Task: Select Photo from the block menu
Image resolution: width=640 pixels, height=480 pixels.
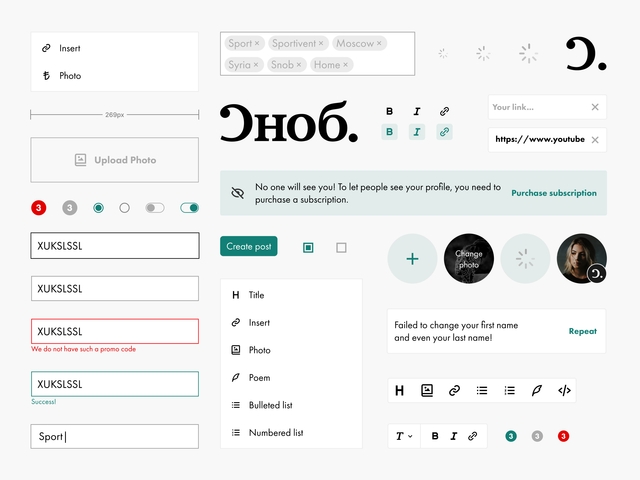Action: 291,350
